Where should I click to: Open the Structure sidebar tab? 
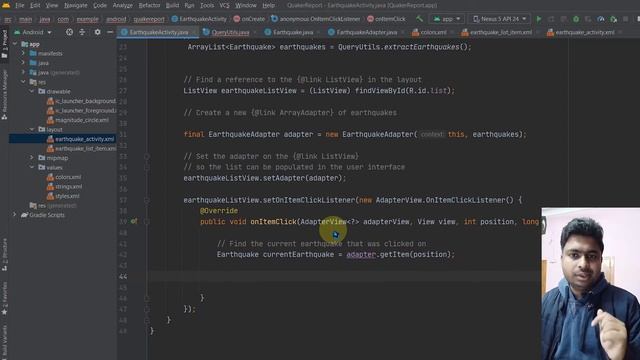(4, 255)
